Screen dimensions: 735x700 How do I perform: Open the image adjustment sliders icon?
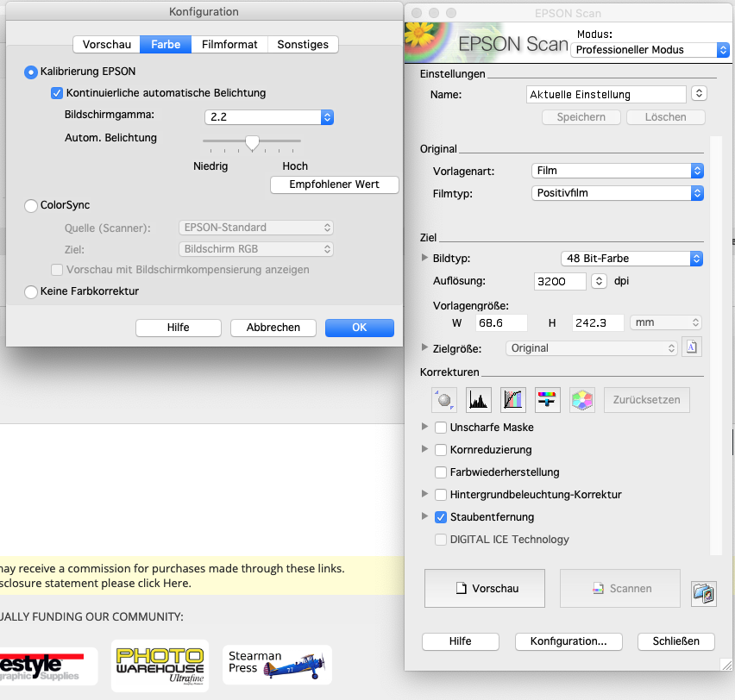pos(548,400)
